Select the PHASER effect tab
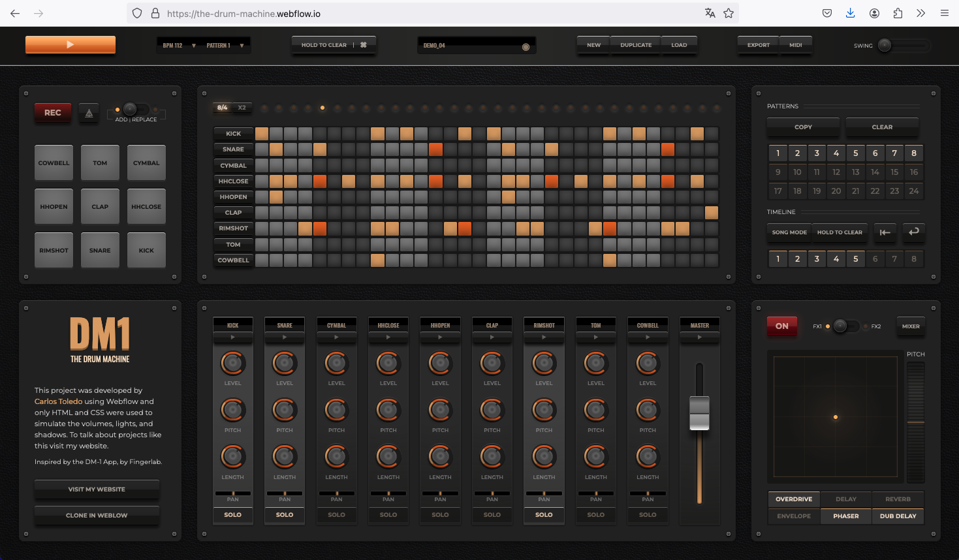 point(846,516)
